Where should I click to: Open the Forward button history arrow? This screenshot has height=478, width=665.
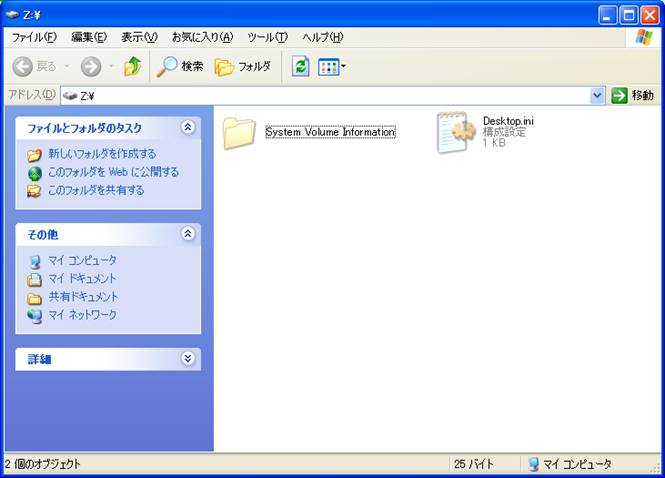111,67
